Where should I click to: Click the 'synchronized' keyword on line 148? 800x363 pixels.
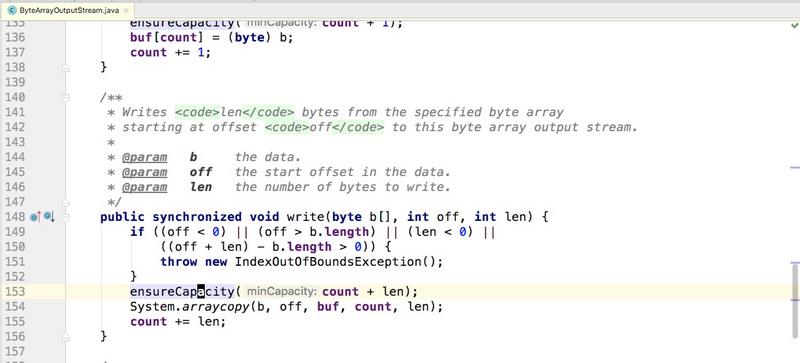click(197, 217)
